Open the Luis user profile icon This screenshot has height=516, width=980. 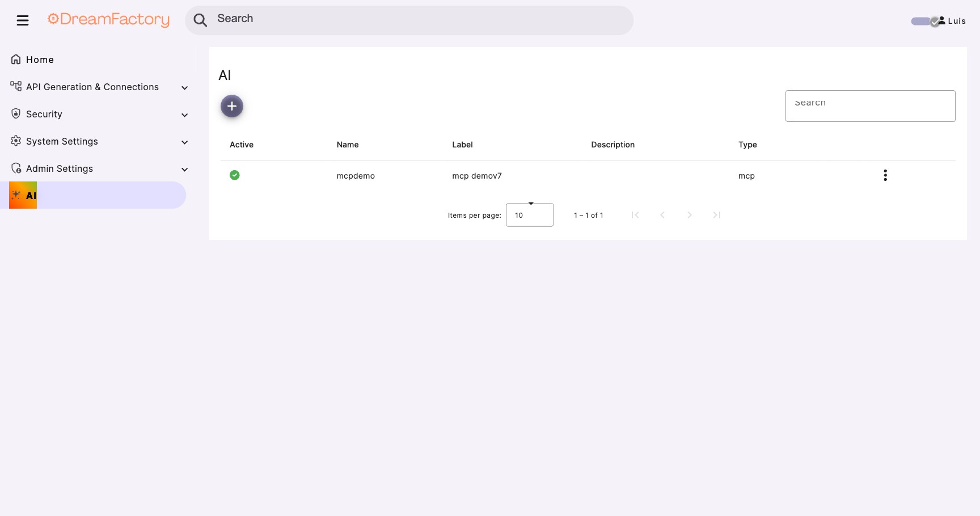(x=943, y=20)
